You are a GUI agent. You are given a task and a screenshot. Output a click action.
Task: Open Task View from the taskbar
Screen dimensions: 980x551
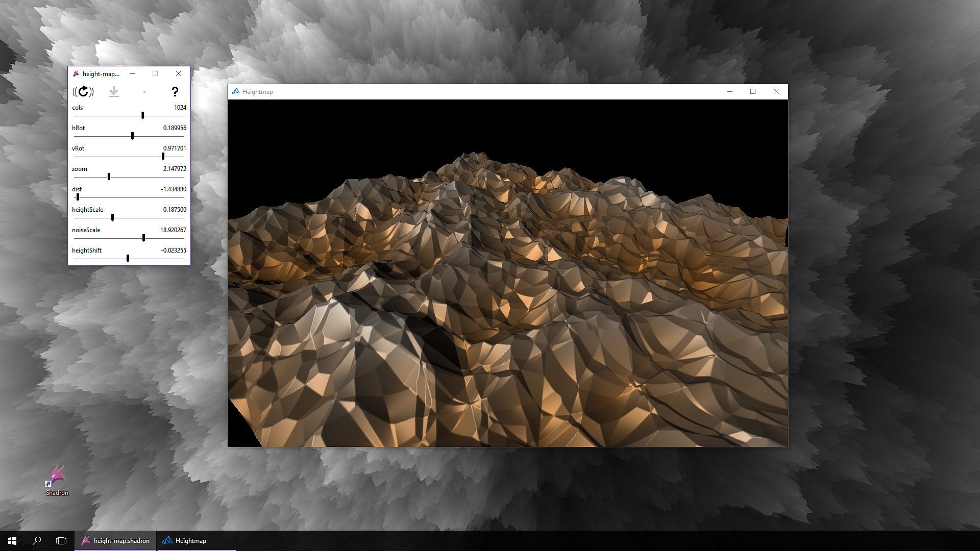tap(61, 541)
